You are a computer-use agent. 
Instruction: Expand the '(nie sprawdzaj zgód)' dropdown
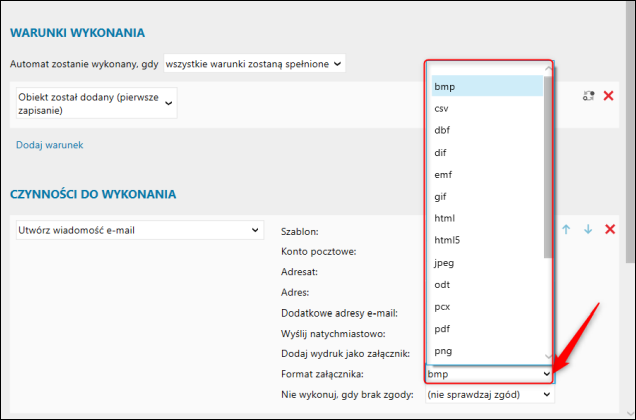coord(489,395)
